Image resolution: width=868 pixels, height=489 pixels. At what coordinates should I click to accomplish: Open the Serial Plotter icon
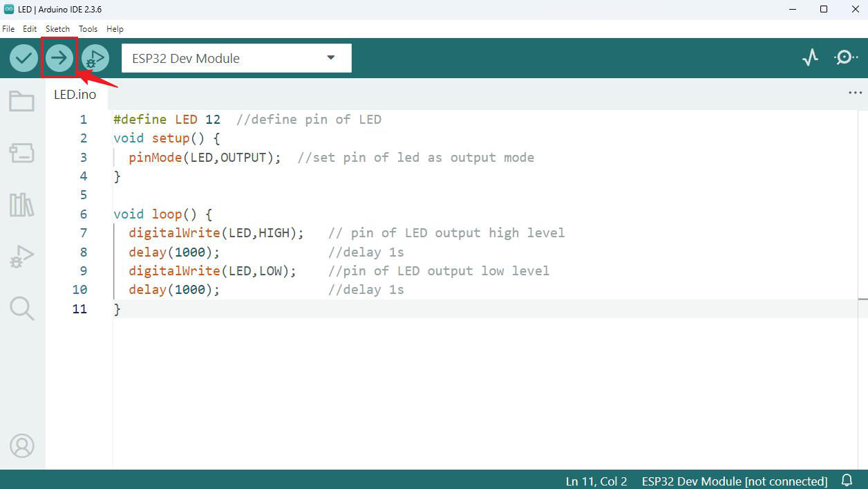point(810,58)
